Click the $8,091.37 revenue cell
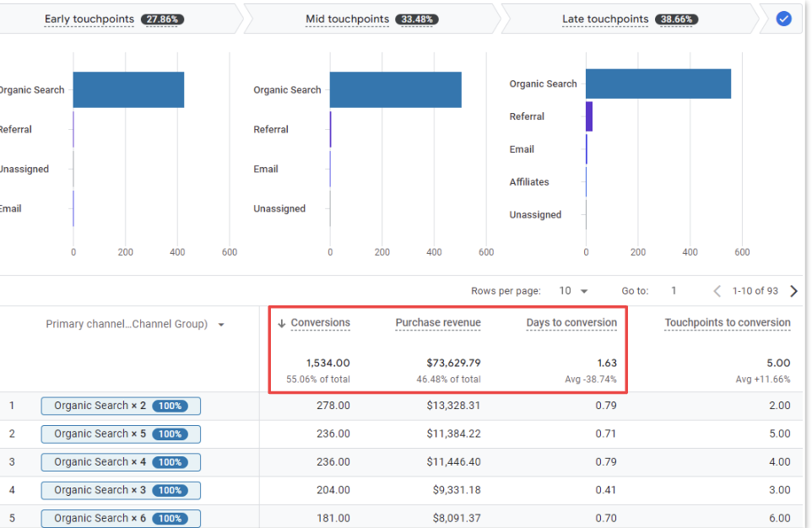The width and height of the screenshot is (812, 528). pyautogui.click(x=457, y=518)
